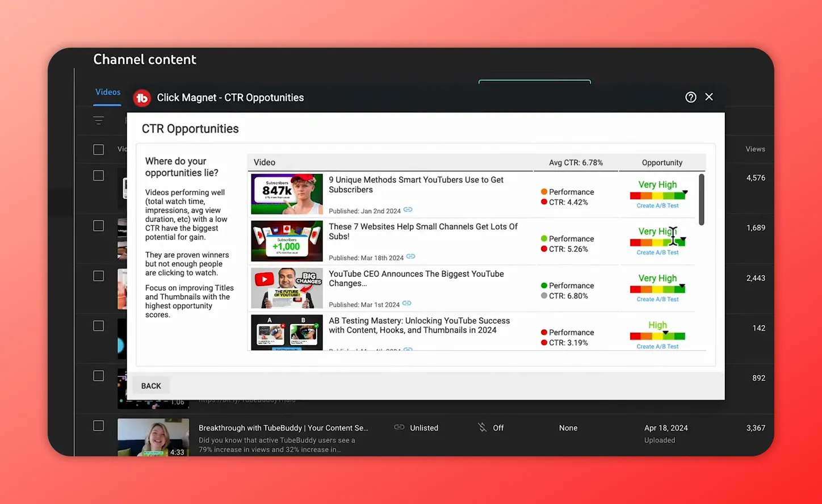Switch to the Videos tab
This screenshot has width=822, height=504.
tap(108, 93)
